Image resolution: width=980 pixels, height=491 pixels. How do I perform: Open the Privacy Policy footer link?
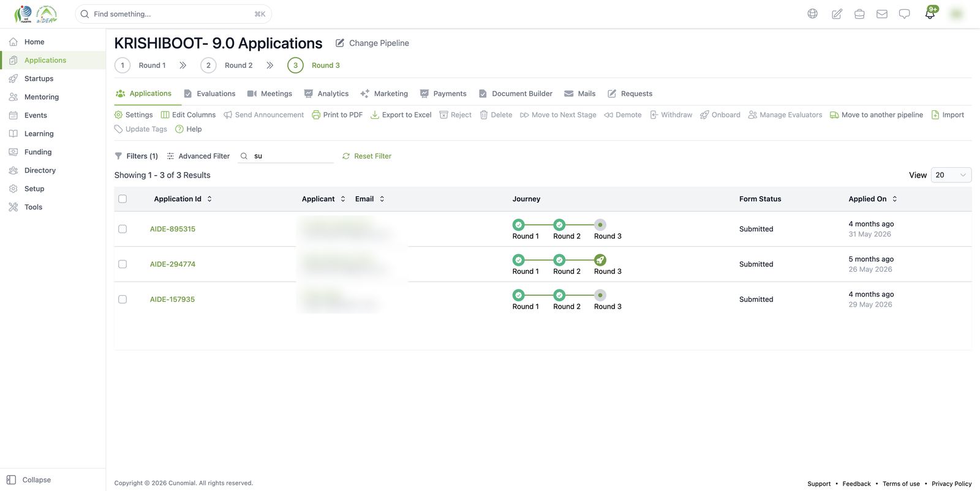pyautogui.click(x=952, y=484)
